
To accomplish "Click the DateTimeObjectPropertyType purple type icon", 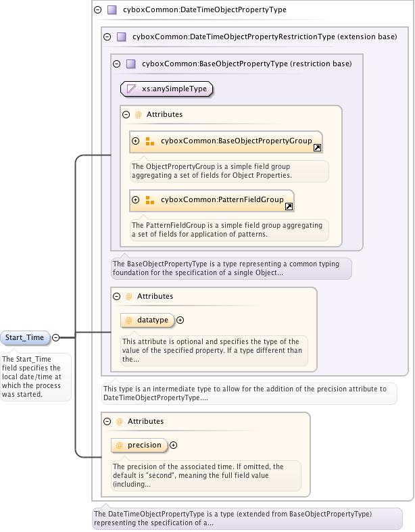I will 112,10.
